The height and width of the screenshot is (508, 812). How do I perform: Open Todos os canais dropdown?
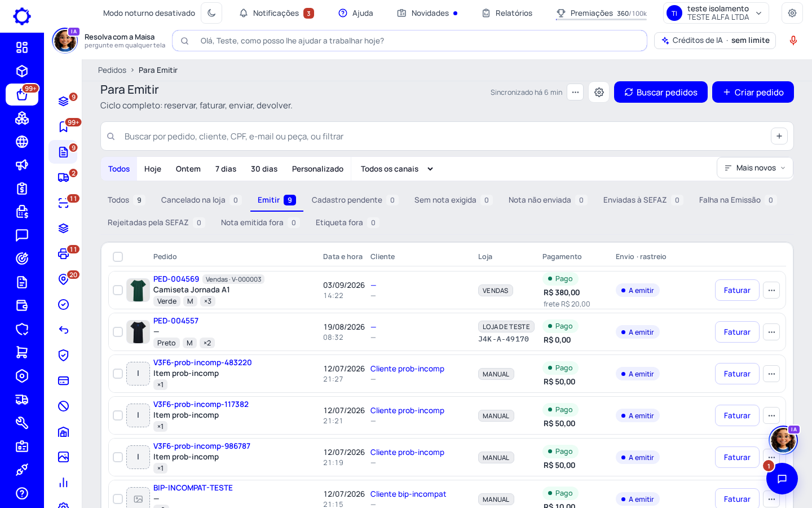click(x=397, y=169)
